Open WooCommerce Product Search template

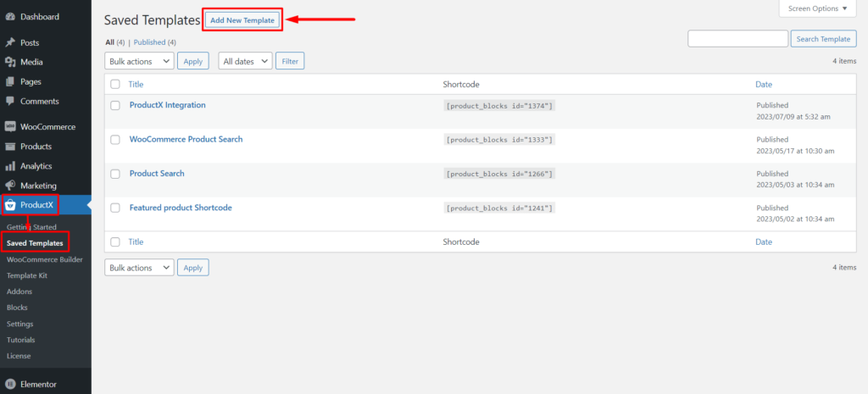click(x=186, y=139)
